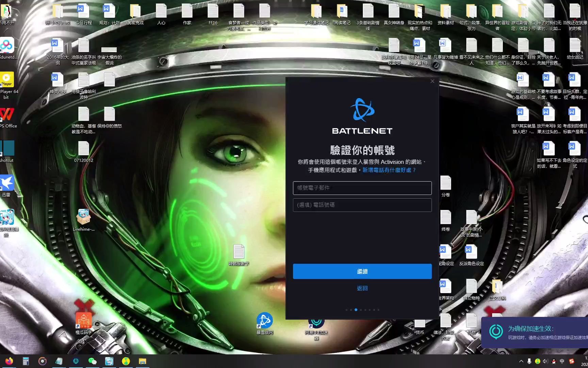Open the 正文草稿 folder
Screen dimensions: 588x368
pos(497,289)
